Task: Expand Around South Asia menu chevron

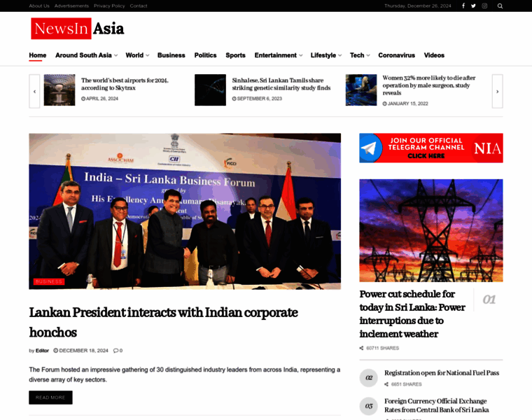Action: click(x=115, y=55)
